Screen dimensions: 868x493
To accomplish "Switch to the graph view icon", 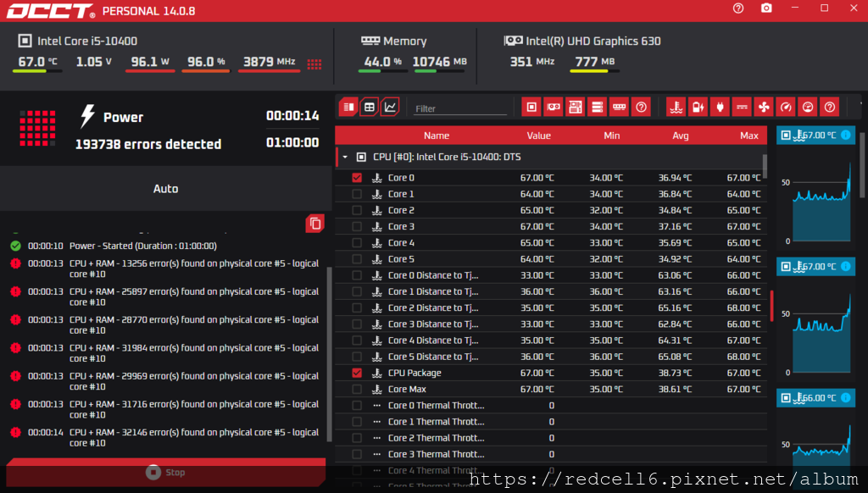I will tap(390, 107).
